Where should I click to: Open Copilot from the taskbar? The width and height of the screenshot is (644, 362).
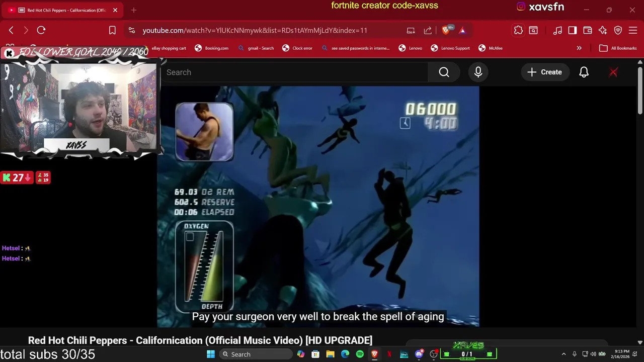[301, 354]
